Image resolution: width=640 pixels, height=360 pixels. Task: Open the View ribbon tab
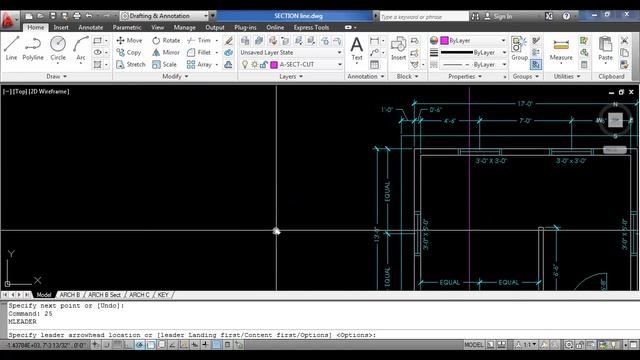158,27
